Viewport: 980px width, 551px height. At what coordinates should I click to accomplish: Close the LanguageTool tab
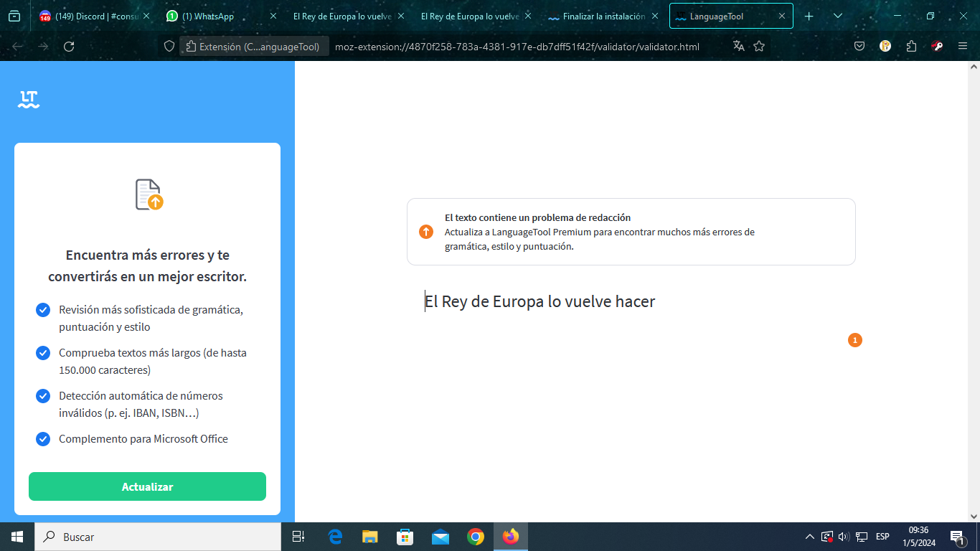click(782, 16)
